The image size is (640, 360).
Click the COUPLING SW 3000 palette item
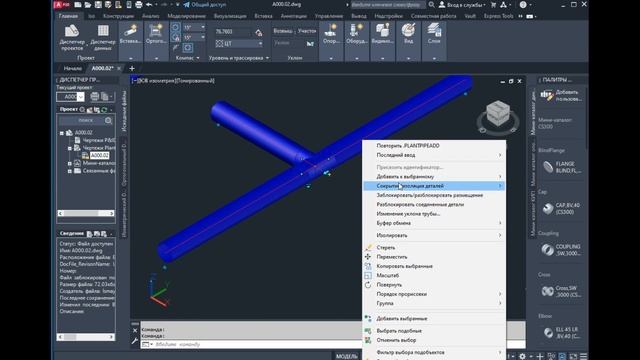(x=561, y=250)
